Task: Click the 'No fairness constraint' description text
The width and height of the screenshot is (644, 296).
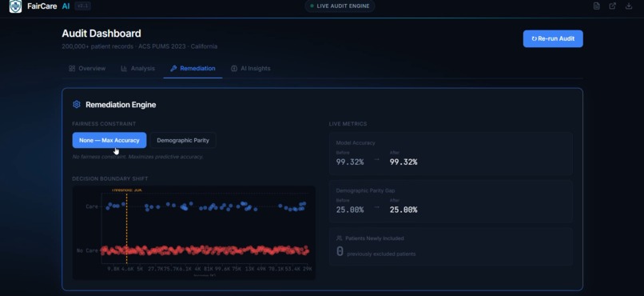Action: coord(137,157)
